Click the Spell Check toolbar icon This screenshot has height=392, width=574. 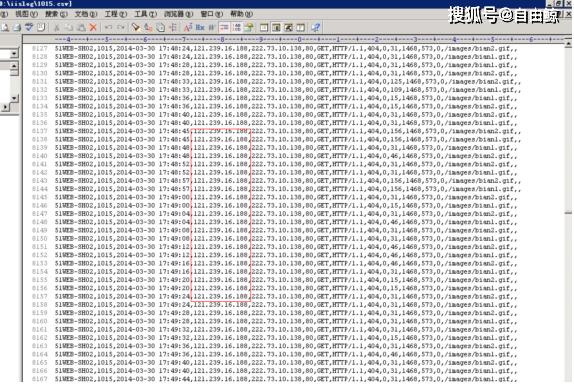[x=29, y=27]
